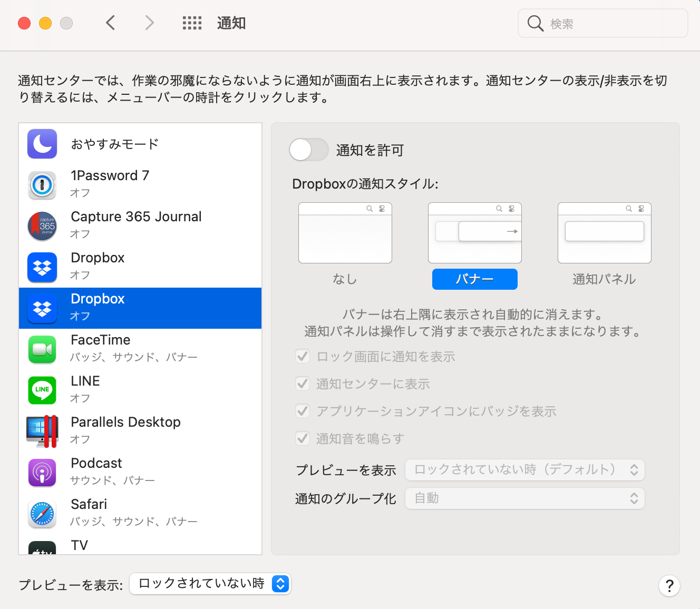
Task: Click the Capture 365 Journal icon
Action: tap(42, 226)
